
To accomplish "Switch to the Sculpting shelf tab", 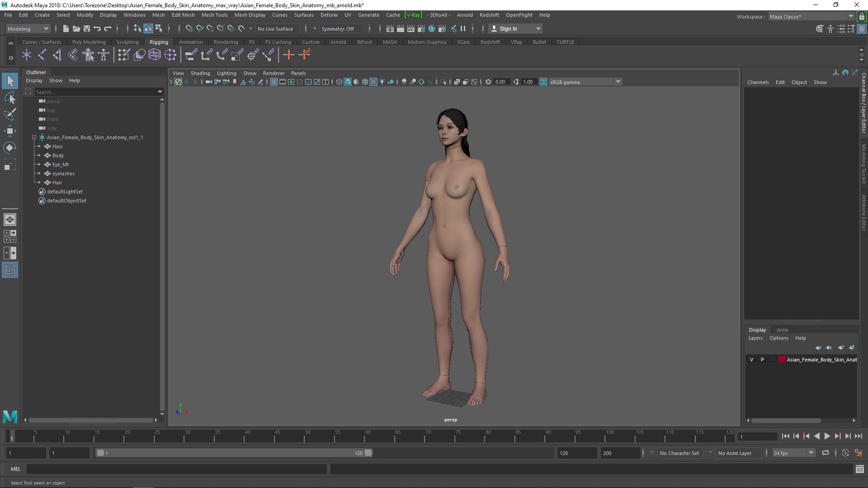I will point(127,42).
